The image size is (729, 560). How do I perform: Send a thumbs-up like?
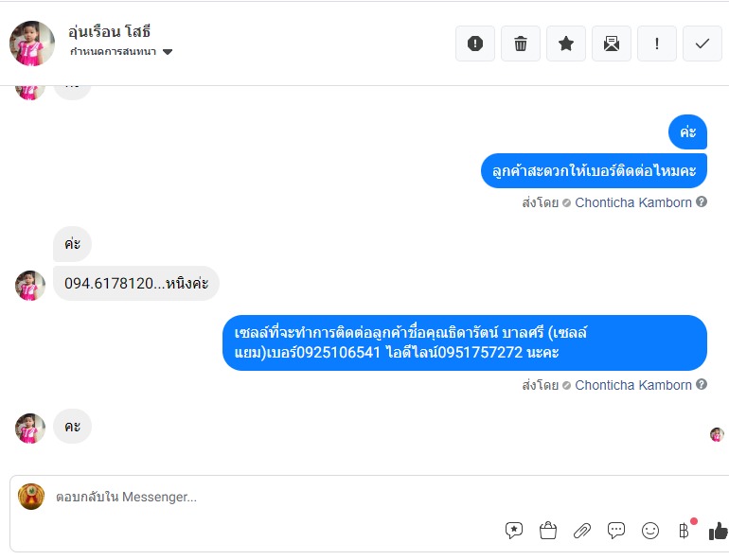click(x=719, y=531)
